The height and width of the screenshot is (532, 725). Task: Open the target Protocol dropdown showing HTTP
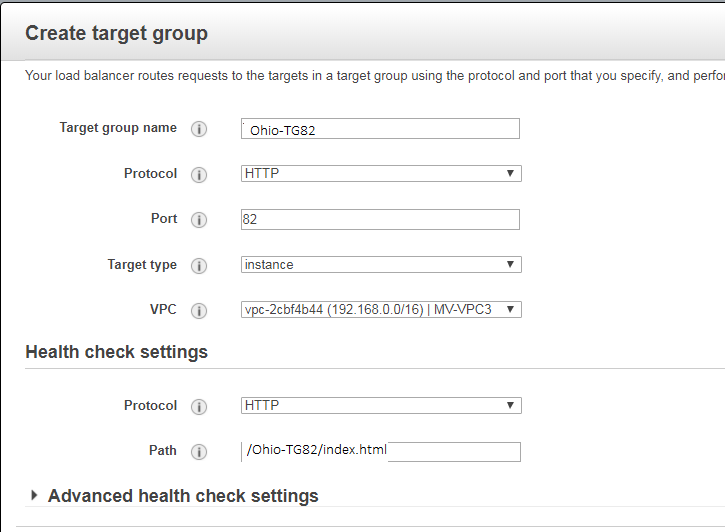click(x=381, y=174)
